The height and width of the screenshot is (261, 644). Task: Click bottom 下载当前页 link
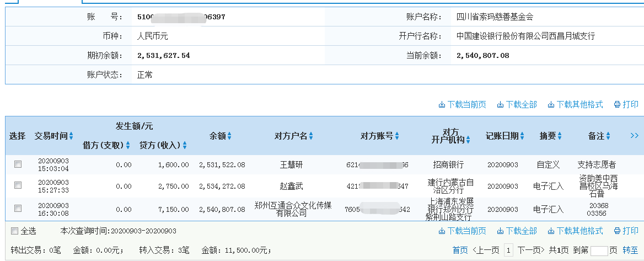[462, 231]
